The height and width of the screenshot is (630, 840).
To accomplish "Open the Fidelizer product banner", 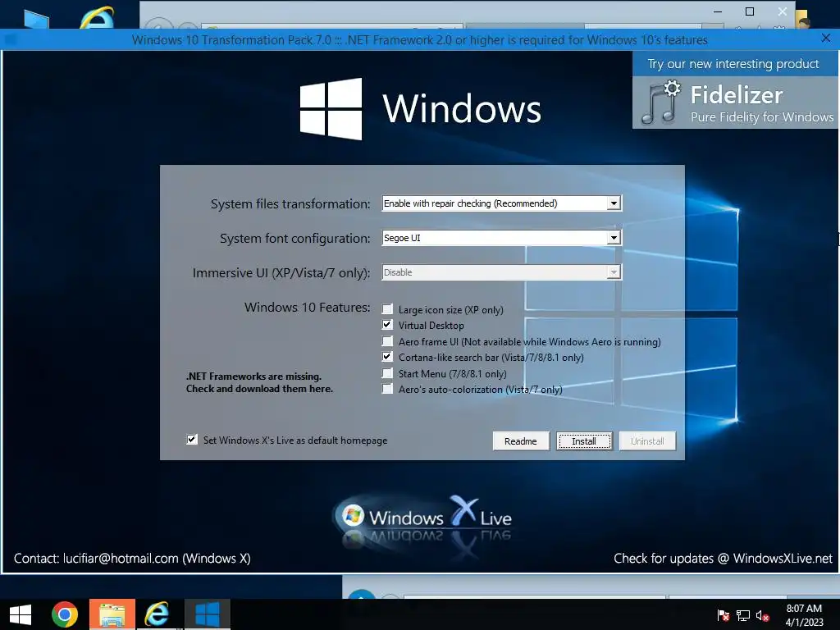I will [x=736, y=103].
